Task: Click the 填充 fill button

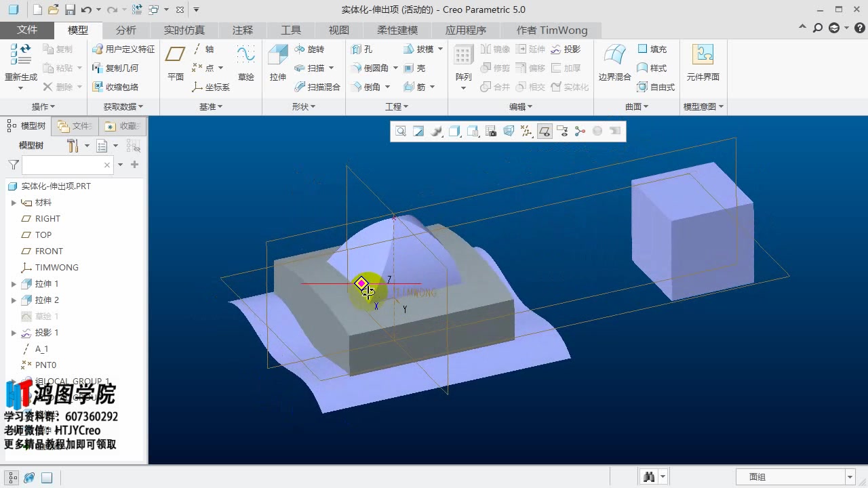Action: 652,49
